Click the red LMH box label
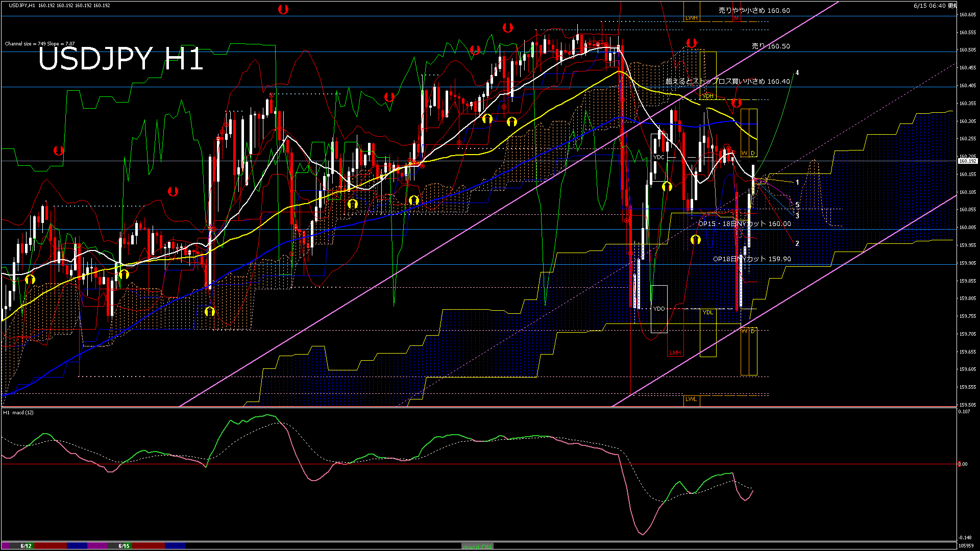The height and width of the screenshot is (551, 980). coord(675,353)
